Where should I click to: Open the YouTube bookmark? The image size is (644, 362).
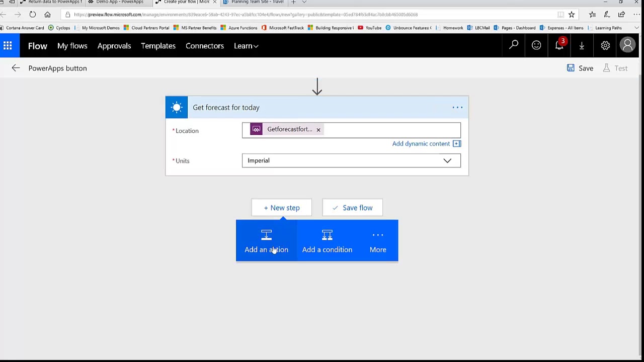coord(369,28)
